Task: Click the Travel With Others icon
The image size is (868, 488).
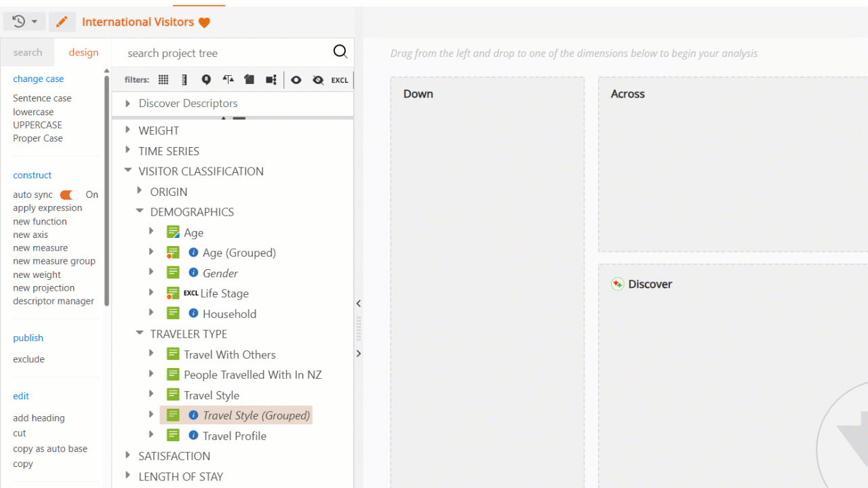Action: pos(173,354)
